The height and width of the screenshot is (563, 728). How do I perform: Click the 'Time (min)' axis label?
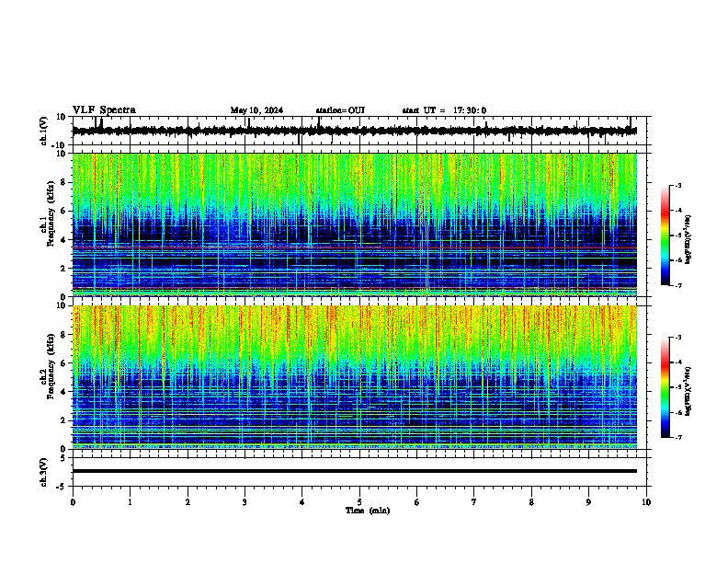[x=368, y=511]
